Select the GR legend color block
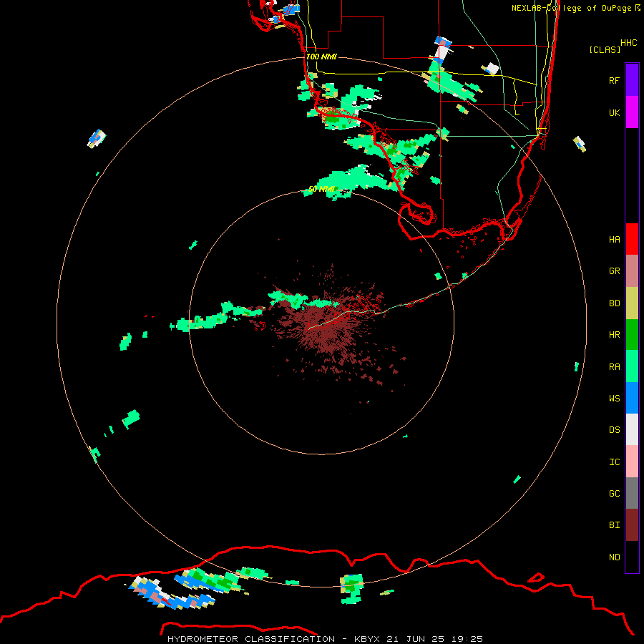Image resolution: width=644 pixels, height=644 pixels. coord(632,271)
